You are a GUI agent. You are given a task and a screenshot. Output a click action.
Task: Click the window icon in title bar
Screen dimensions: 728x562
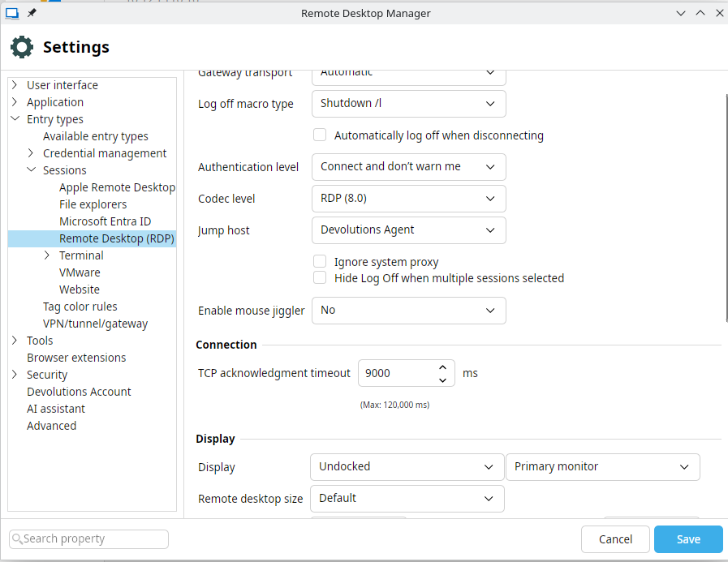click(12, 14)
